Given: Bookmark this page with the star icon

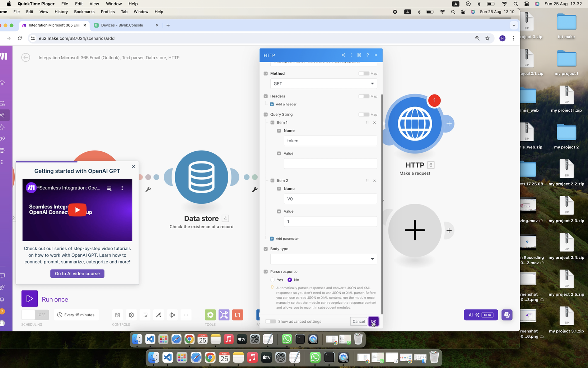Looking at the screenshot, I should 487,38.
